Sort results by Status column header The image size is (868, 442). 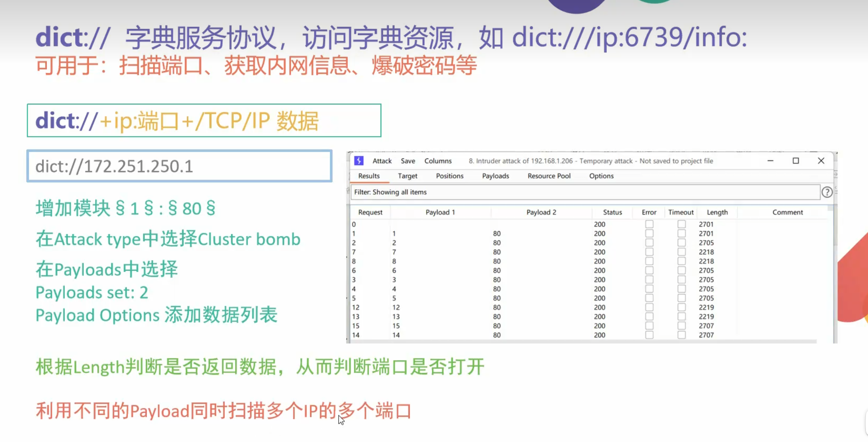(x=612, y=212)
